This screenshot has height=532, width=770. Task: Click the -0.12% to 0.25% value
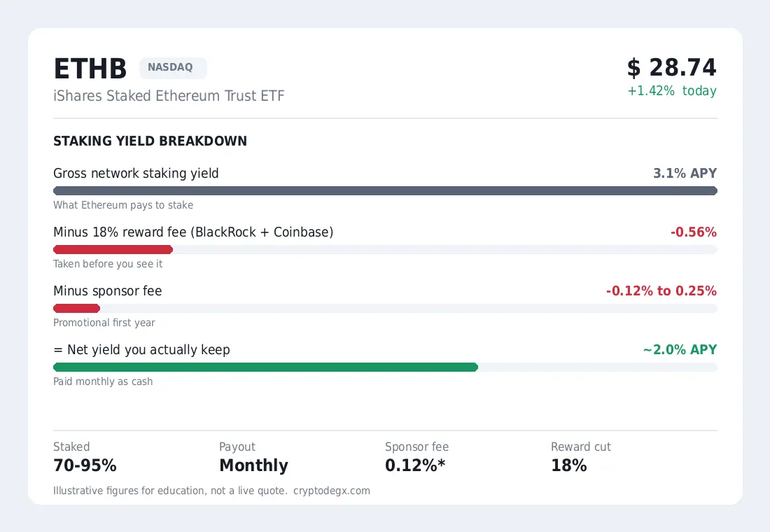[x=661, y=290]
